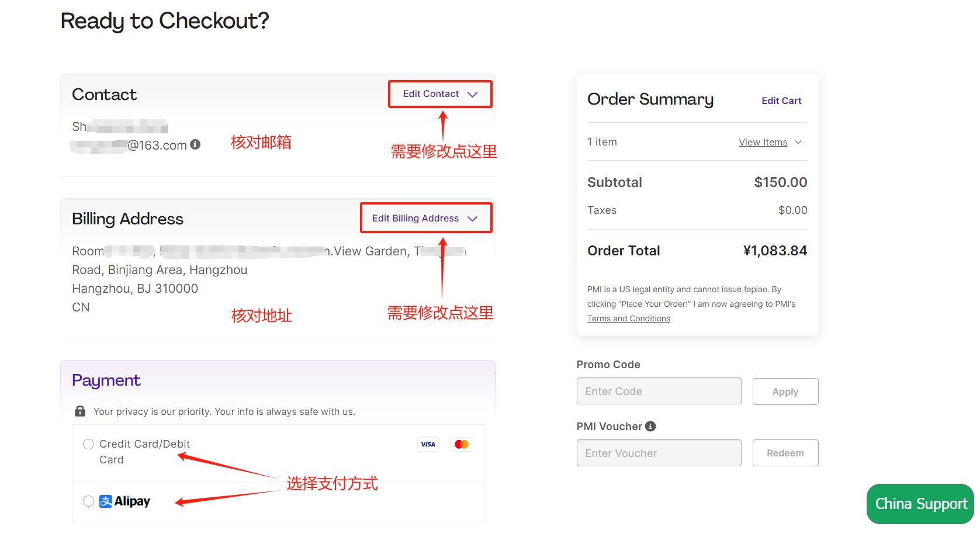Click the email info icon beside @163.com

coord(195,144)
